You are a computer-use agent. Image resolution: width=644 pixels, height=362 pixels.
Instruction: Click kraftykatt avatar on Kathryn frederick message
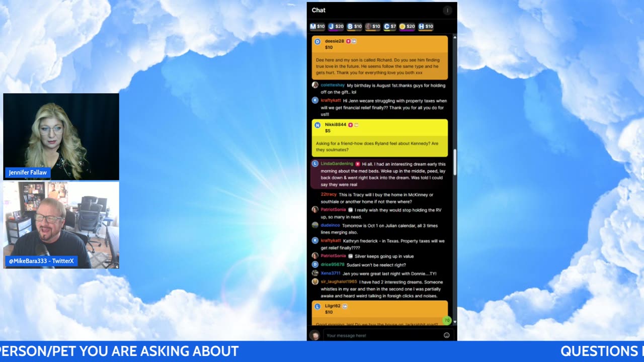[x=315, y=240]
